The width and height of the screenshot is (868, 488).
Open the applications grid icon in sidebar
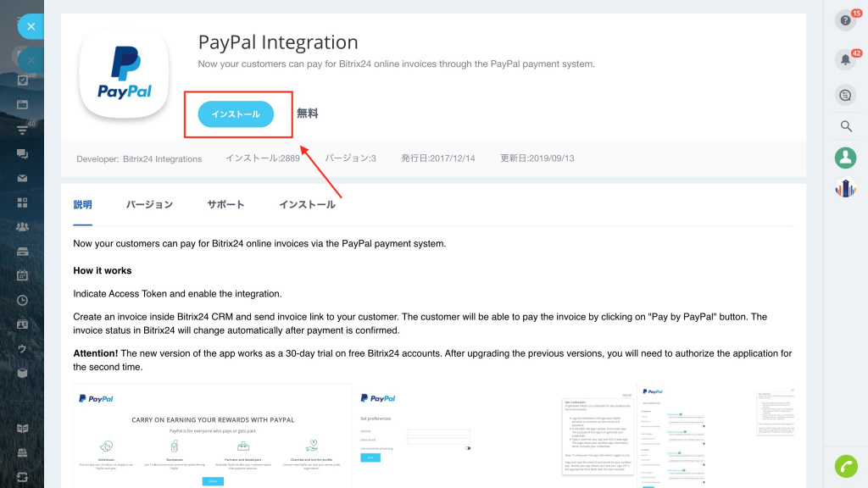(x=22, y=202)
